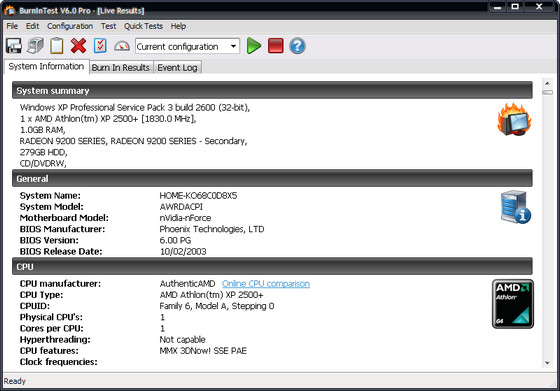Stop tests with the red stop button

coord(275,46)
